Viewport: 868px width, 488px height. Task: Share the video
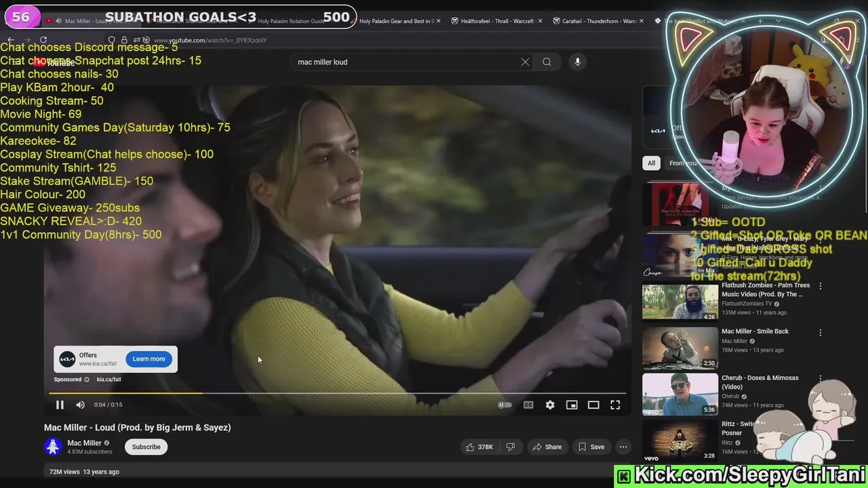547,447
